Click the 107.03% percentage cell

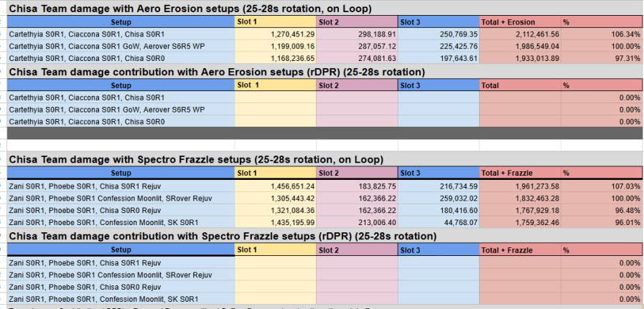(x=602, y=186)
